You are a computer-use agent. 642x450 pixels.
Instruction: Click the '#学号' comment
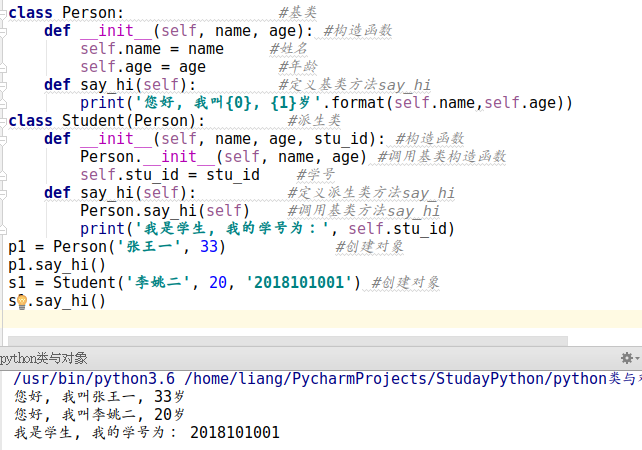(316, 174)
